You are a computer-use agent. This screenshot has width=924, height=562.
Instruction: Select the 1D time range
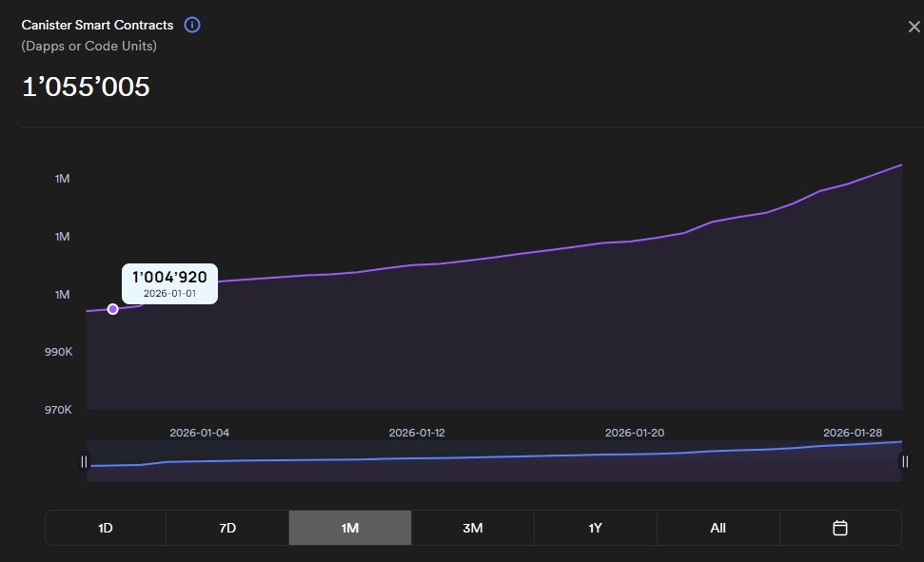pyautogui.click(x=105, y=527)
